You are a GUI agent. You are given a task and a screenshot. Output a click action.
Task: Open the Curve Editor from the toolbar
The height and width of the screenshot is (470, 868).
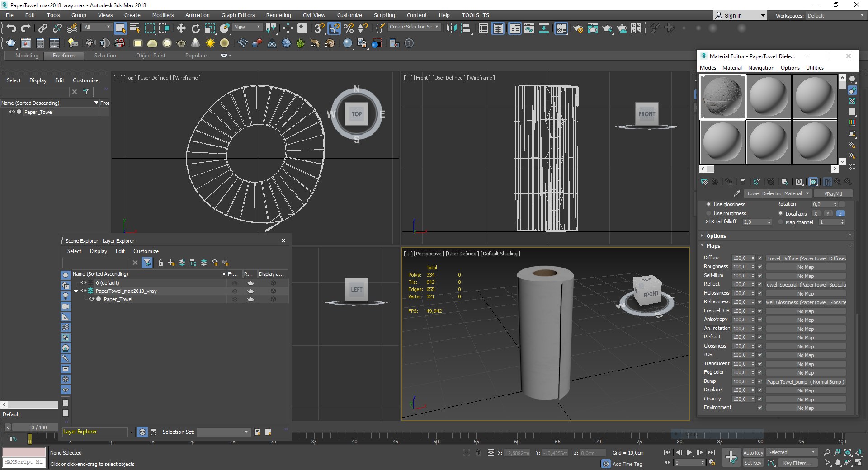(x=529, y=28)
